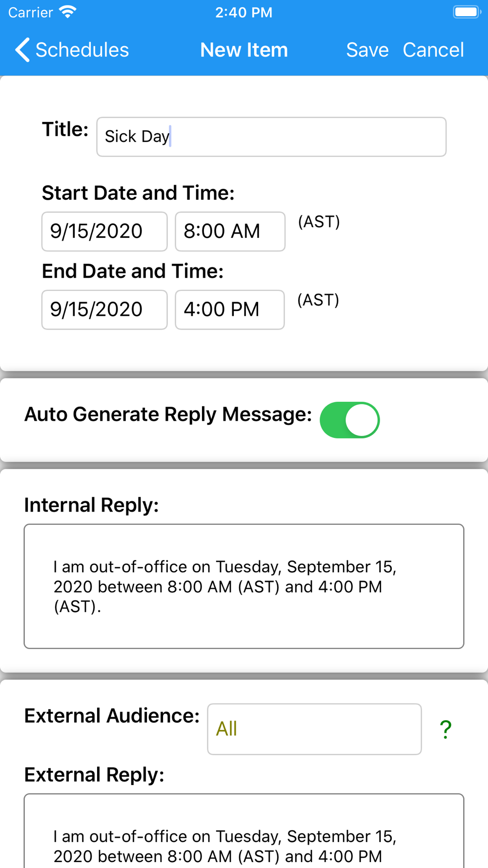Screen dimensions: 488x868
Task: Toggle Auto Generate Reply Message switch
Action: pos(350,420)
